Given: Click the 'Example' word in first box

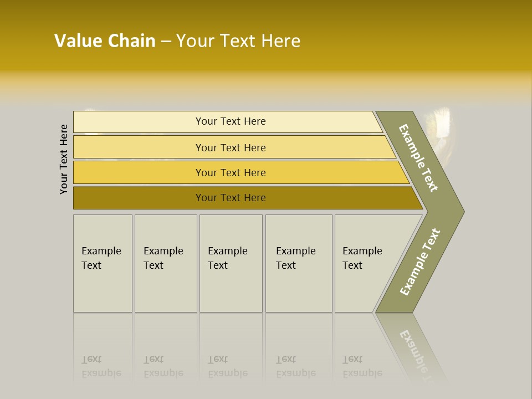Looking at the screenshot, I should [x=101, y=251].
